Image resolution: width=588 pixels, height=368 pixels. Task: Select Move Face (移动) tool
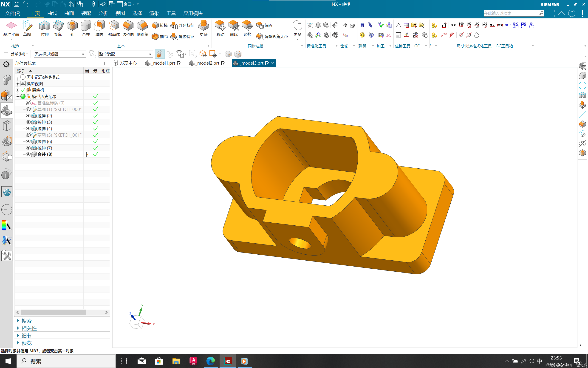tap(220, 29)
